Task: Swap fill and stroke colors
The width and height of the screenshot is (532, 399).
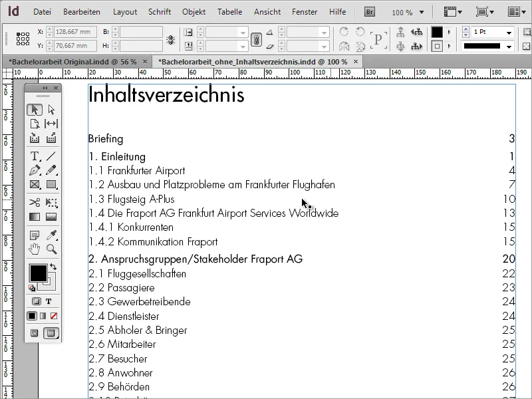Action: (53, 267)
